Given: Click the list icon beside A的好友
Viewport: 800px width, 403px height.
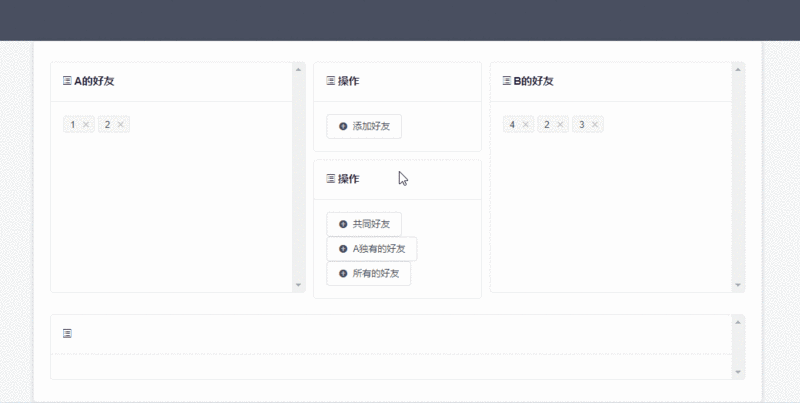Looking at the screenshot, I should tap(67, 81).
